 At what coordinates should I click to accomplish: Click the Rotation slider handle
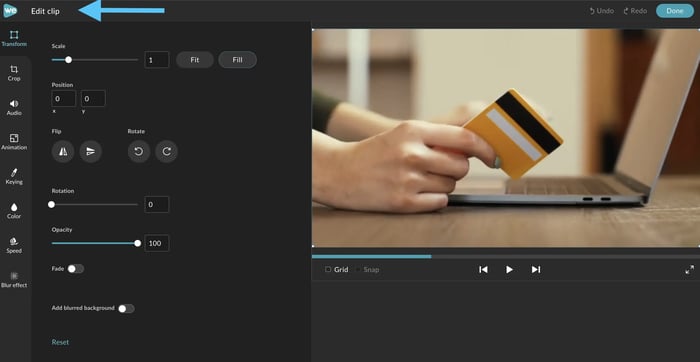pyautogui.click(x=51, y=204)
